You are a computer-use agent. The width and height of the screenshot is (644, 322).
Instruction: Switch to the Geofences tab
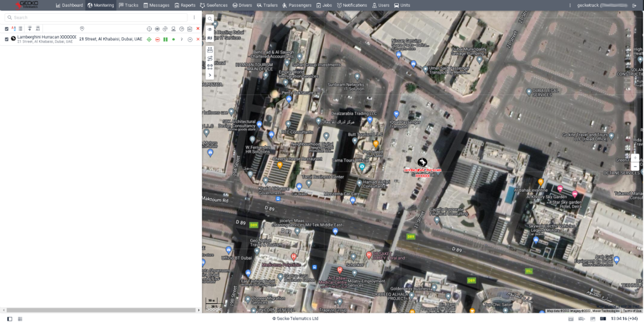[213, 5]
